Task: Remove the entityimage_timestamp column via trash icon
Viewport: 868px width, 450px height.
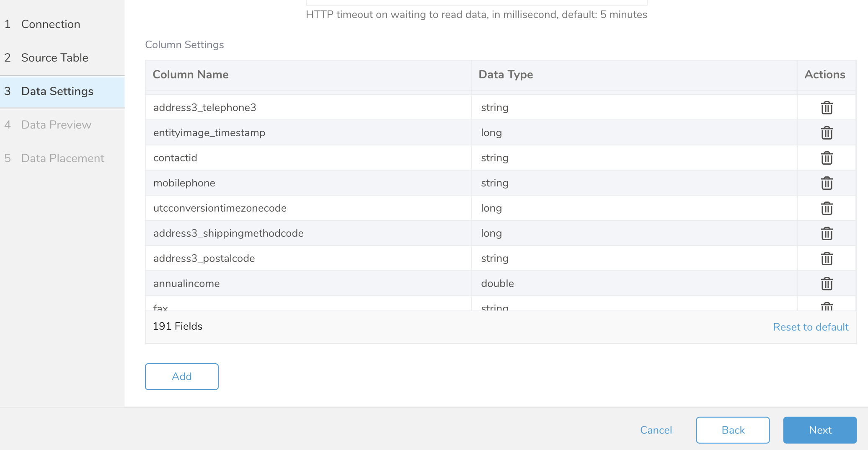Action: pyautogui.click(x=827, y=133)
